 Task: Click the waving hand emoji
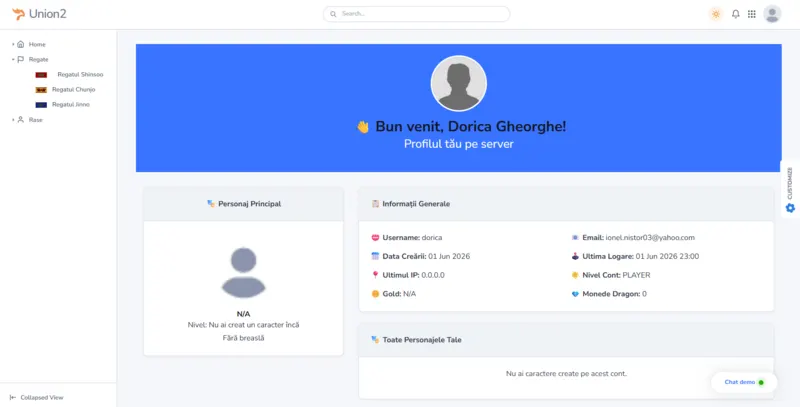363,126
